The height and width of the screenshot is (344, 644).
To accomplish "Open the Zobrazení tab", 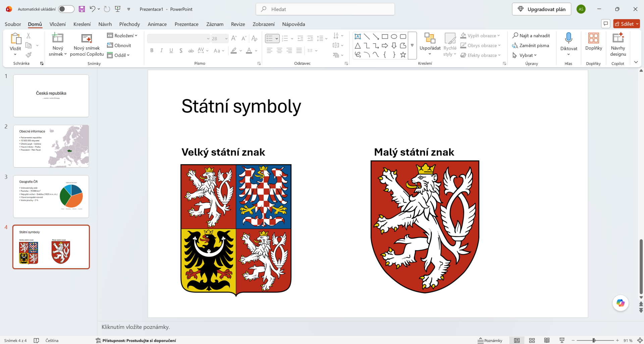I will (264, 24).
